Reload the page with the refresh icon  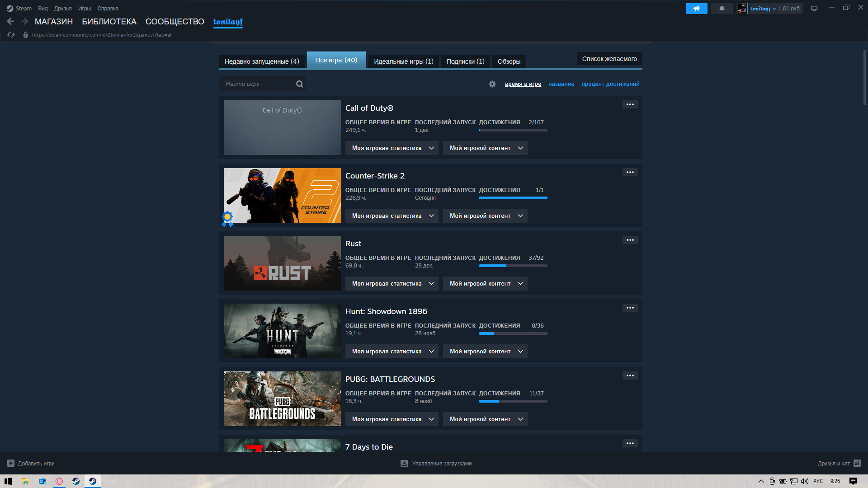[x=11, y=35]
